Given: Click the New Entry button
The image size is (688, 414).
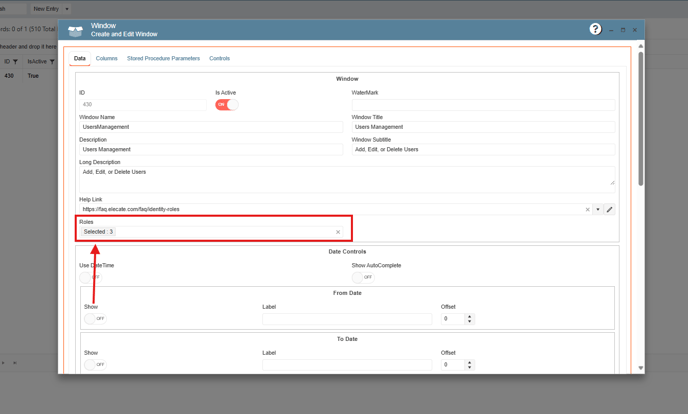Looking at the screenshot, I should tap(45, 9).
